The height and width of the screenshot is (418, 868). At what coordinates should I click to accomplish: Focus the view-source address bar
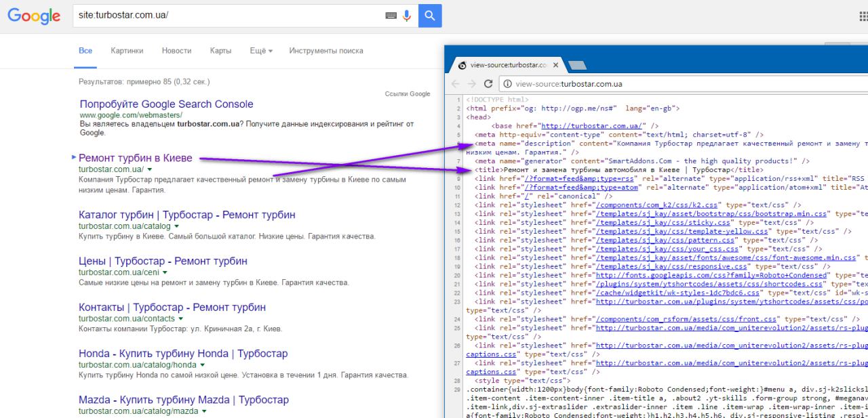click(x=685, y=84)
